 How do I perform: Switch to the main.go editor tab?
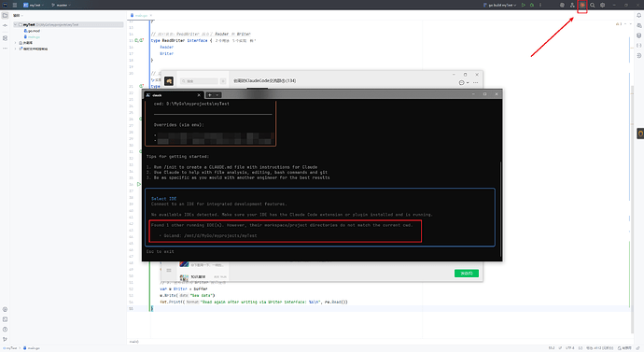(140, 15)
